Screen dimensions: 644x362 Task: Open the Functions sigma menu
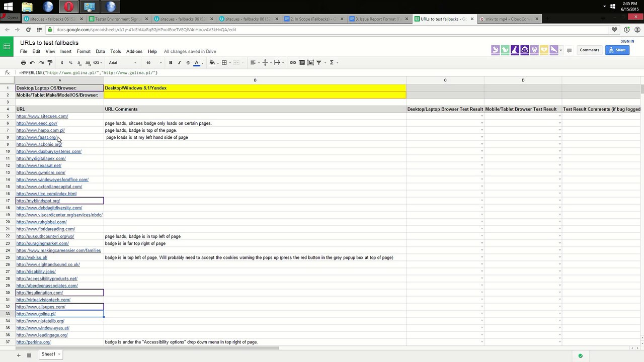point(333,63)
